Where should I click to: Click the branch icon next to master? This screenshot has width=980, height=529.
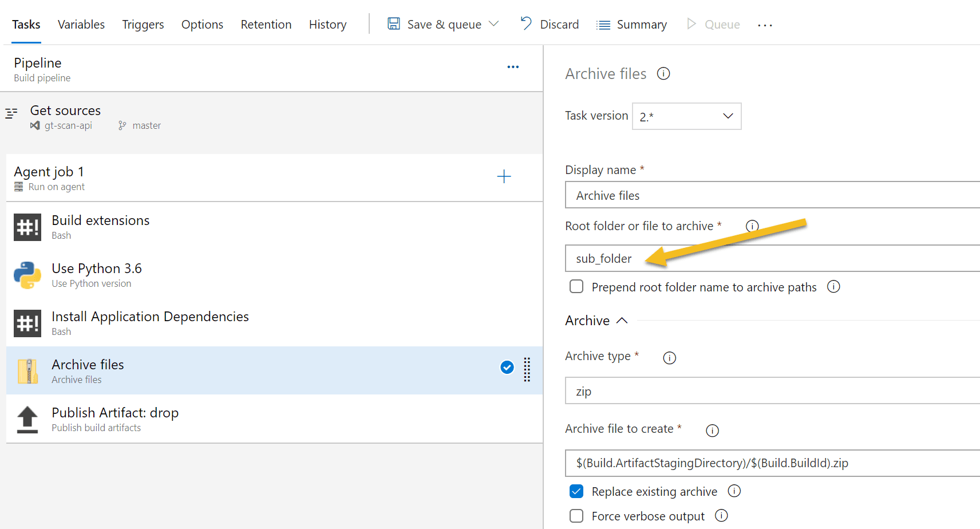(122, 125)
